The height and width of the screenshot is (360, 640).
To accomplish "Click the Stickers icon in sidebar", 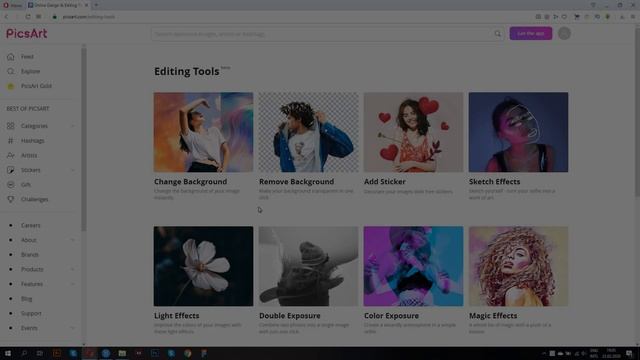I will 11,170.
